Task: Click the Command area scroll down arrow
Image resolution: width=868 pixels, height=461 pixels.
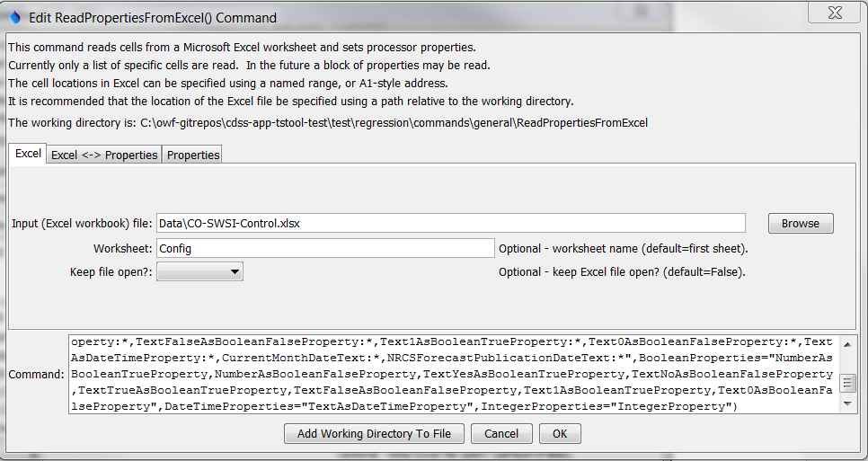Action: (x=848, y=405)
